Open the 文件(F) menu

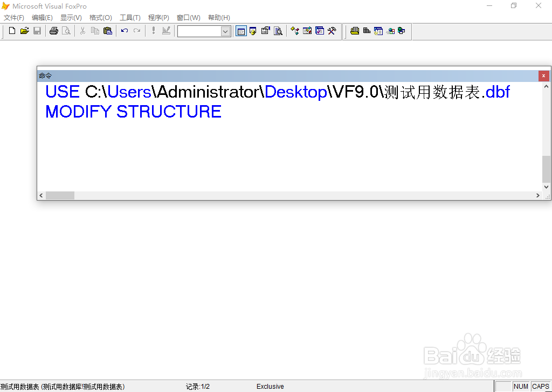pos(13,17)
